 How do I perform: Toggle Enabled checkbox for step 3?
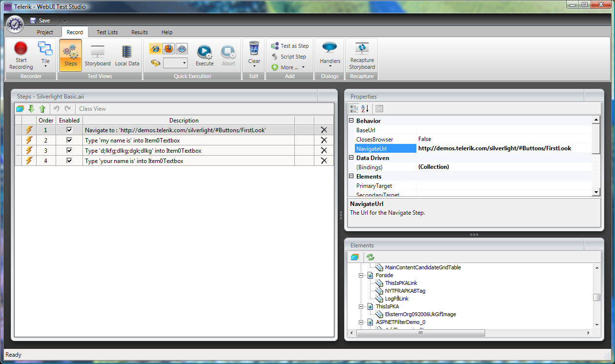(69, 150)
